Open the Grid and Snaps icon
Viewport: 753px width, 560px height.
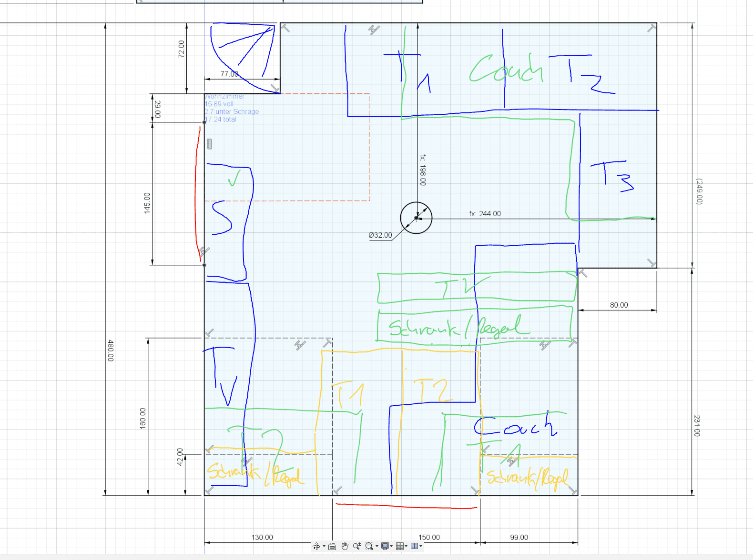pos(400,546)
